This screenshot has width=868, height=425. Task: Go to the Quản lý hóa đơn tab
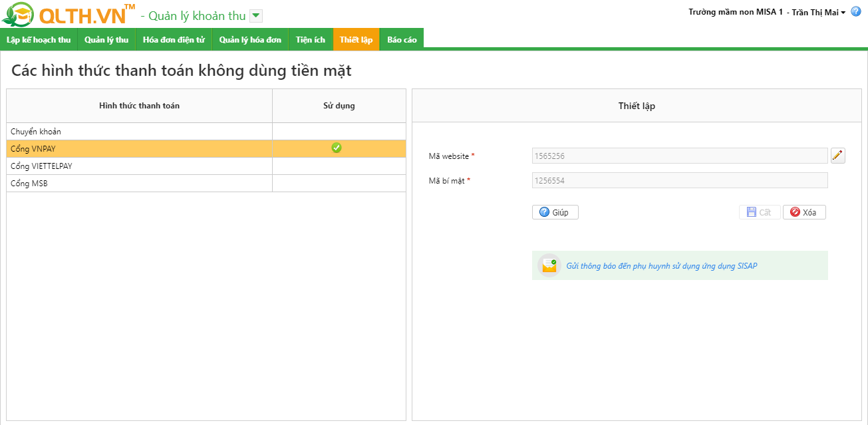(250, 40)
